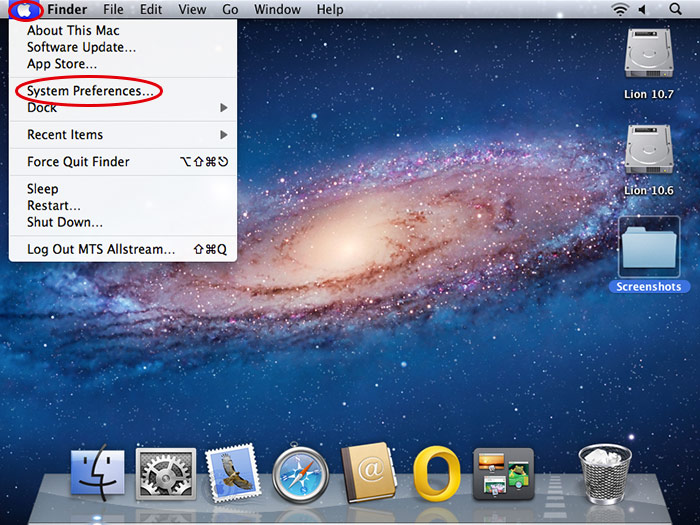This screenshot has width=700, height=525.
Task: Select the Lion 10.6 drive icon
Action: point(649,149)
